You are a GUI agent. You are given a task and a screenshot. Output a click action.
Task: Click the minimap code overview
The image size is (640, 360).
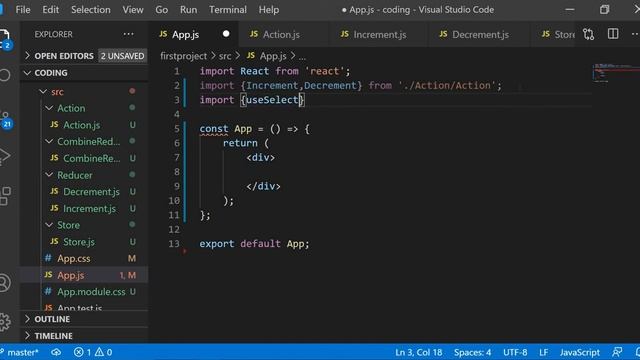(616, 73)
